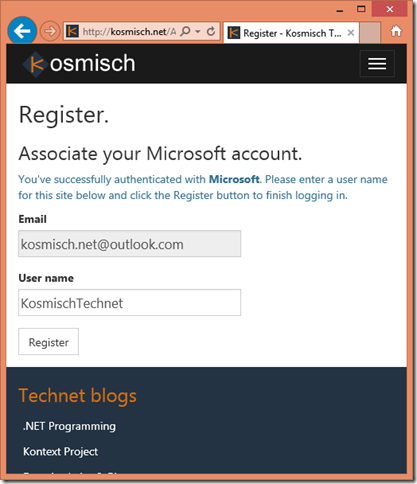Focus the User name text box
This screenshot has height=484, width=417.
click(x=129, y=302)
